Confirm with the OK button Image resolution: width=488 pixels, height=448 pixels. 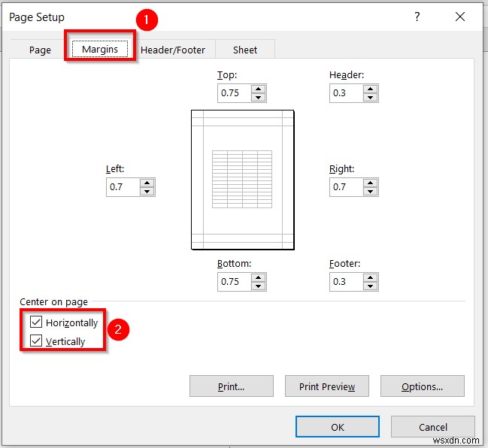pyautogui.click(x=338, y=426)
